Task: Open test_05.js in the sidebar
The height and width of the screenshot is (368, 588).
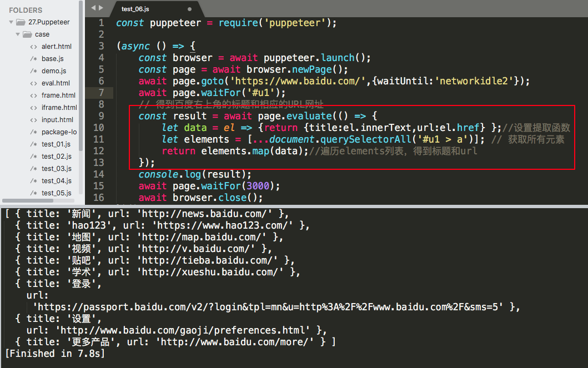Action: click(56, 193)
